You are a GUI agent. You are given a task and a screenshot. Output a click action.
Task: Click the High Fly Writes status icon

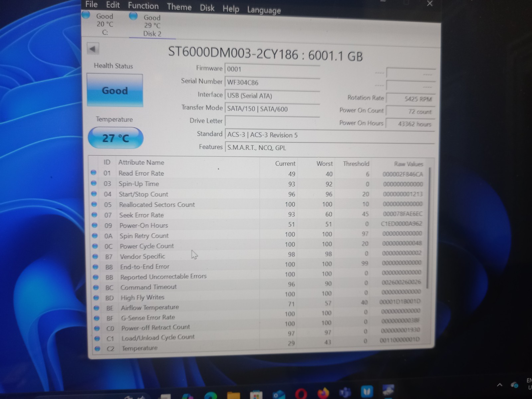click(96, 298)
